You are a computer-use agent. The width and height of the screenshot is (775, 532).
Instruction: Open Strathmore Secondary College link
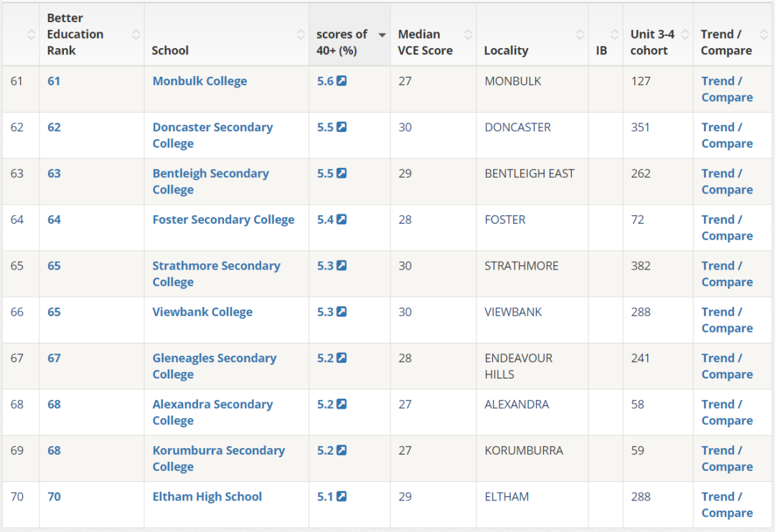(216, 274)
